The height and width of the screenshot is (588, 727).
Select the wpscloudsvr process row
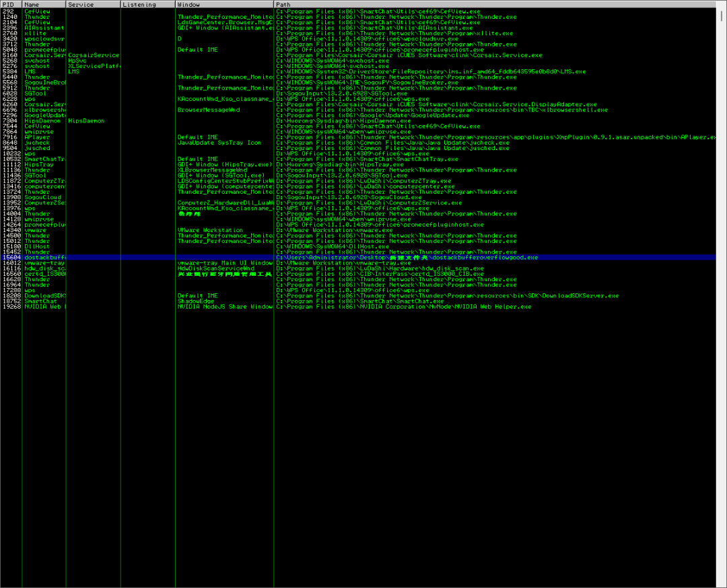click(x=358, y=39)
